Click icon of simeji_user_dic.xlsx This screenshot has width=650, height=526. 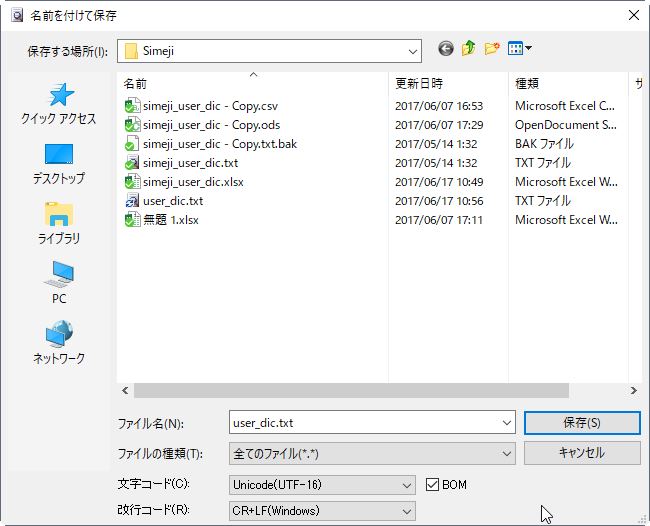point(132,182)
